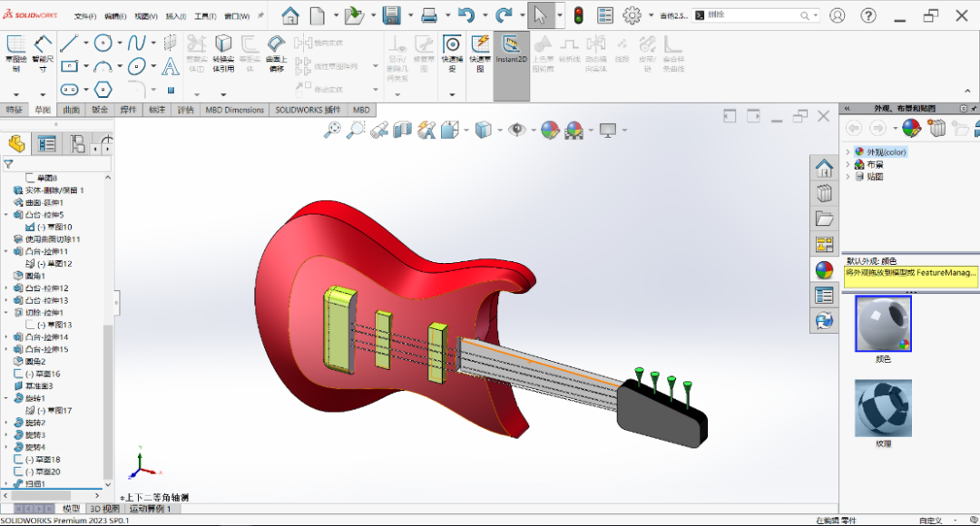980x526 pixels.
Task: Open the 文件(F) menu
Action: 85,16
